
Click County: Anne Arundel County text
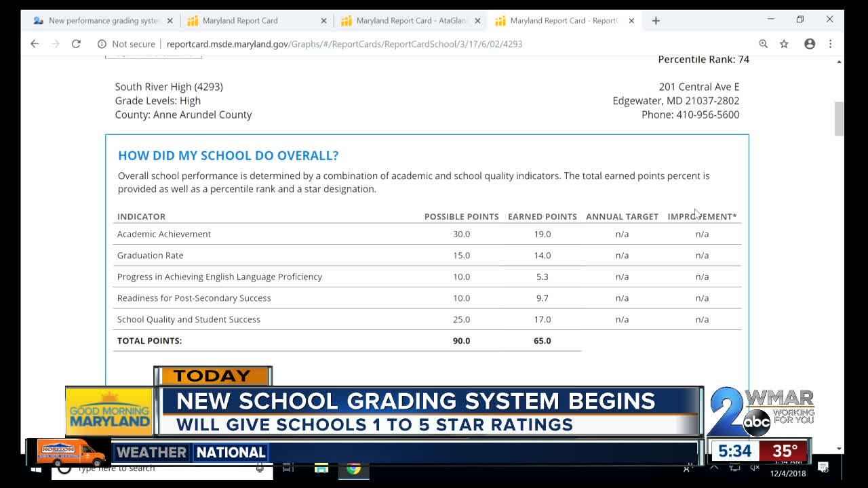(x=183, y=115)
